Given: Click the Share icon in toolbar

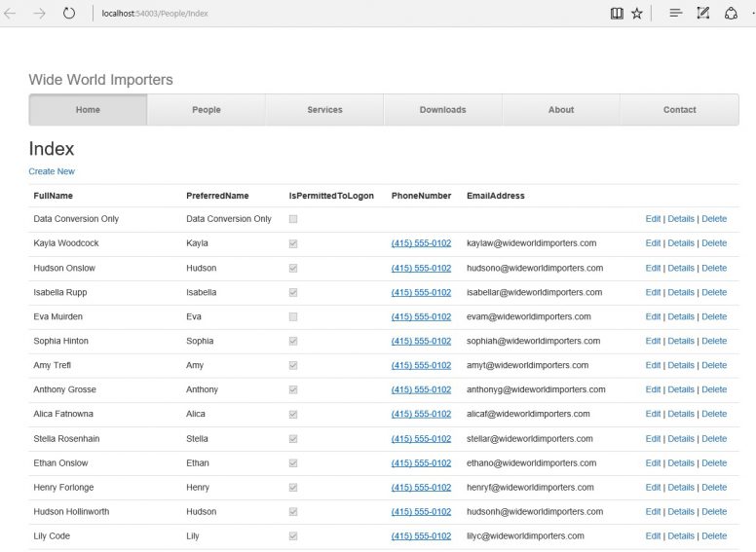Looking at the screenshot, I should tap(731, 13).
